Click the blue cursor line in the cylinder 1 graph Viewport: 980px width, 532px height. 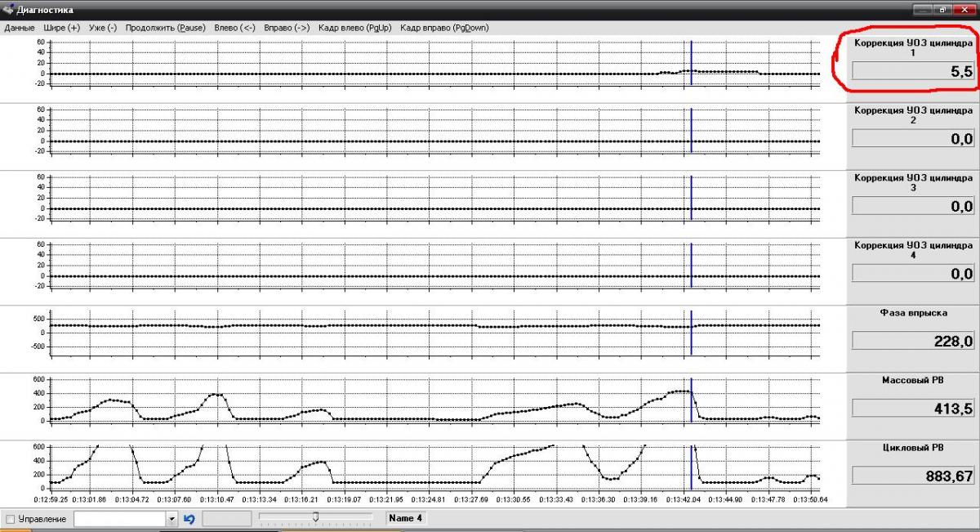[691, 63]
